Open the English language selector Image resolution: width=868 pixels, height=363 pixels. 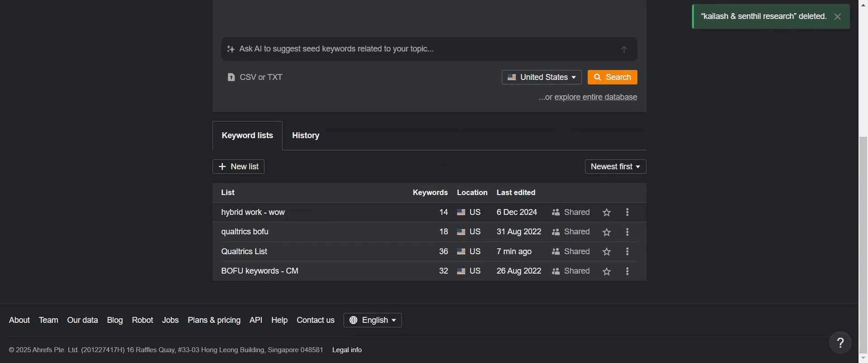pos(373,320)
